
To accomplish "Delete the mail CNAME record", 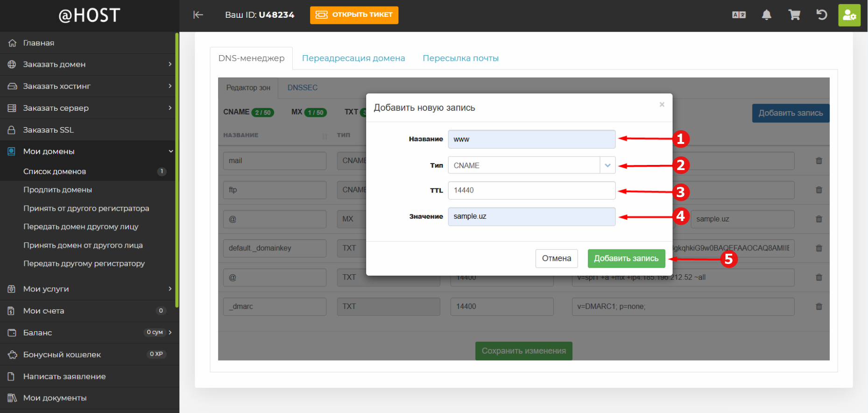I will [819, 161].
